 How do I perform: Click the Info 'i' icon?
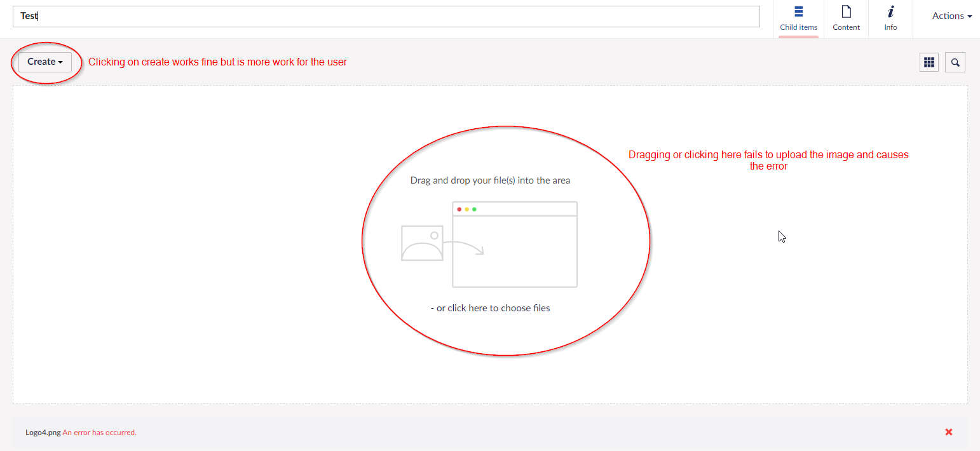(890, 11)
